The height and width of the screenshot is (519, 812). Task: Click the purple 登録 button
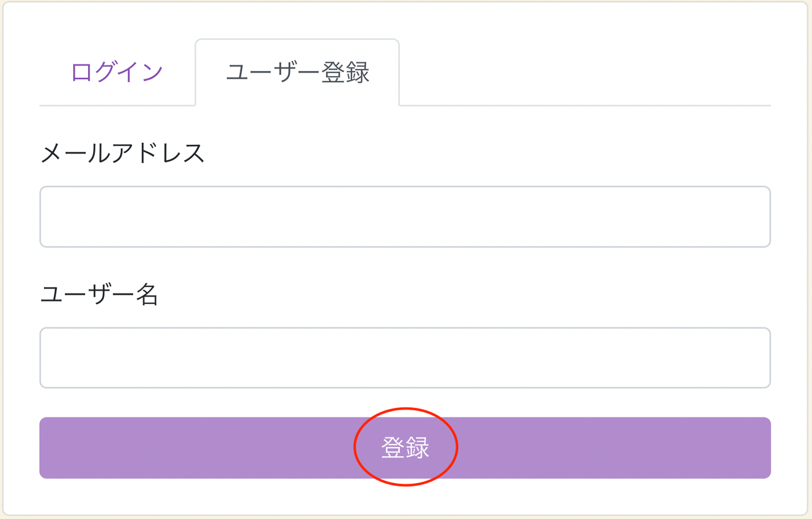pyautogui.click(x=405, y=448)
